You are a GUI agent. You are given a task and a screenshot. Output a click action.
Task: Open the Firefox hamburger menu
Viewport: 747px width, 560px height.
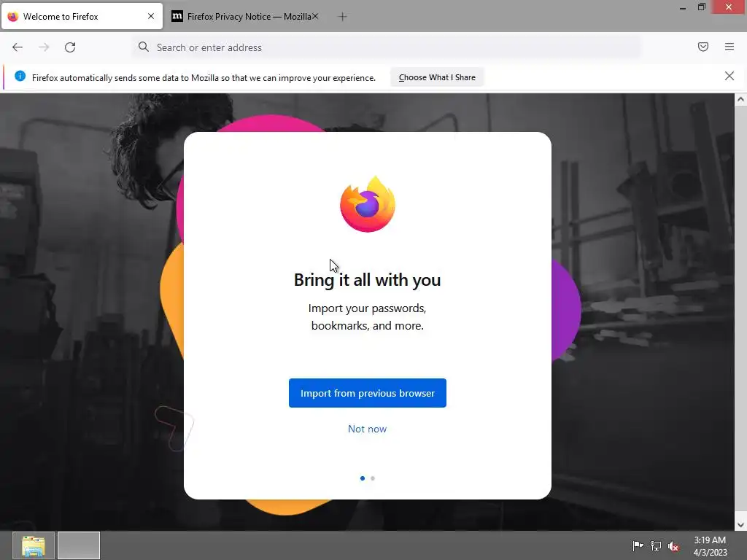729,47
